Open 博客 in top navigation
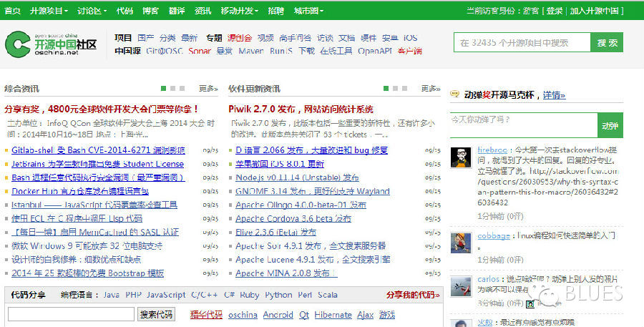This screenshot has height=327, width=644. coord(150,11)
